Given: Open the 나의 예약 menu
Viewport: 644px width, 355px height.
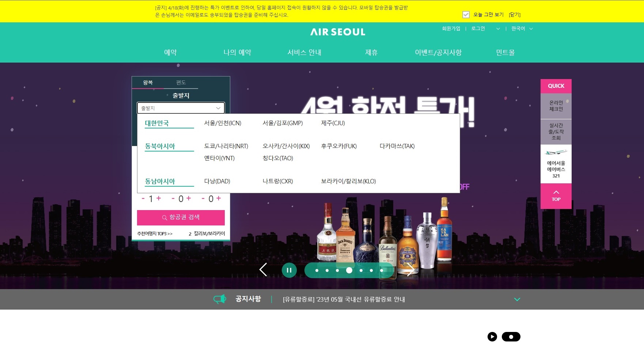Looking at the screenshot, I should (238, 52).
